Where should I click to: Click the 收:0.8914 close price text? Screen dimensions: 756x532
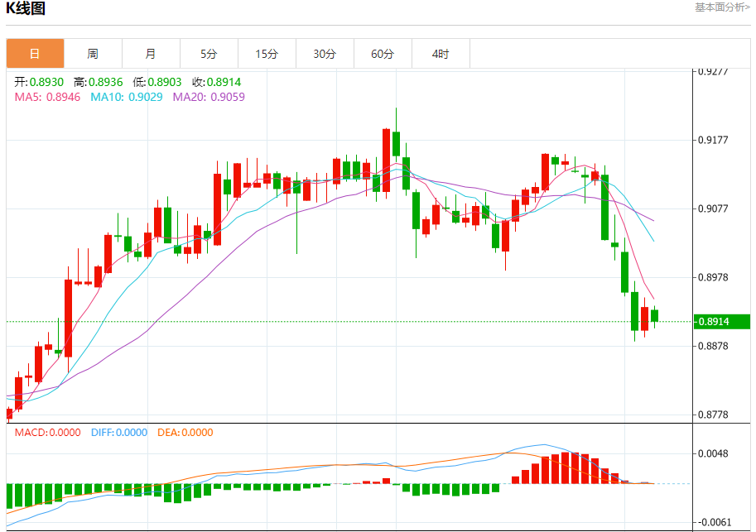pos(216,82)
